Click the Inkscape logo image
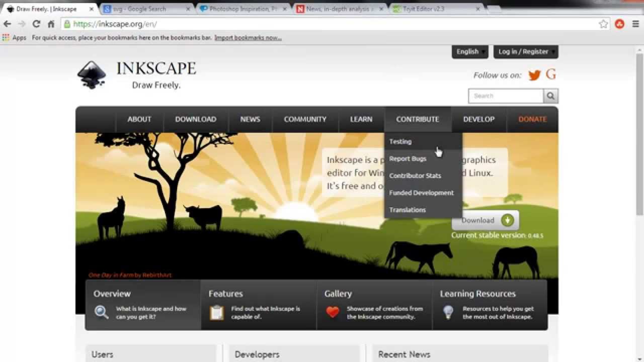This screenshot has height=362, width=644. (x=92, y=75)
